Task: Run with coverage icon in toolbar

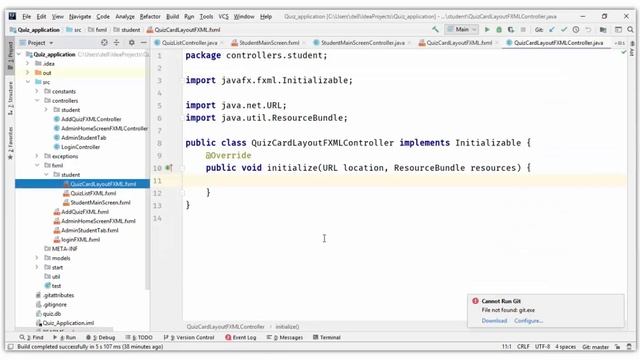Action: [x=511, y=29]
